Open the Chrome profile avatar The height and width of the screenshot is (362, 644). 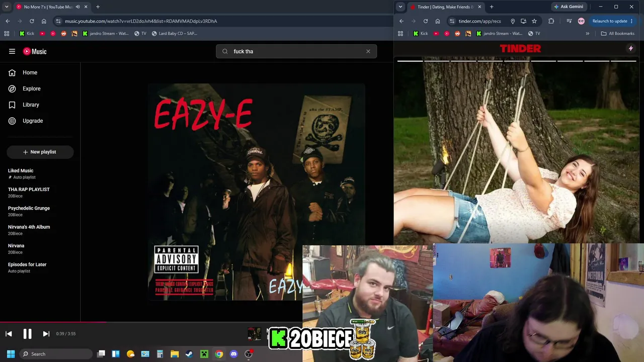582,21
